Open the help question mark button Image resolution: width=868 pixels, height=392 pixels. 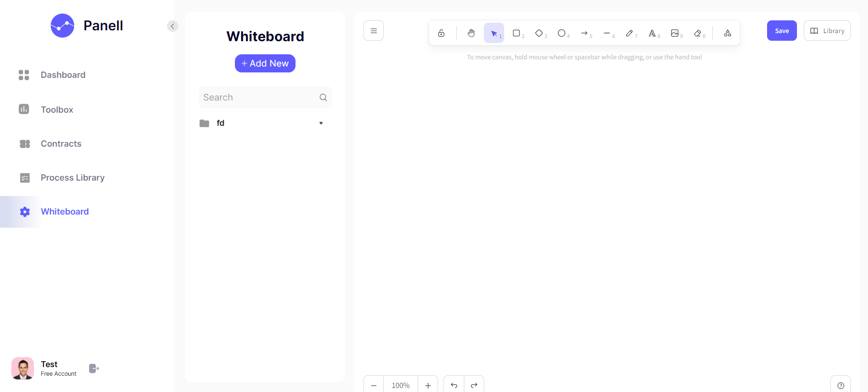coord(840,385)
